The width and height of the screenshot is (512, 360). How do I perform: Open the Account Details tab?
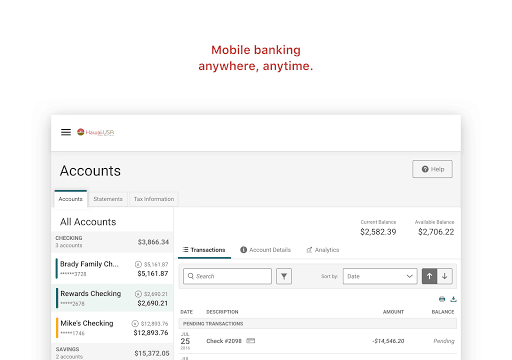pyautogui.click(x=266, y=250)
